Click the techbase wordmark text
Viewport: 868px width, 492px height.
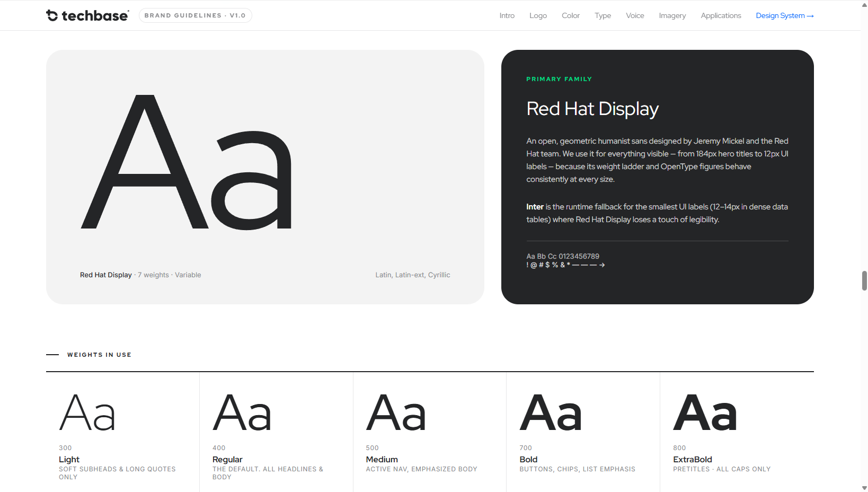pyautogui.click(x=95, y=16)
